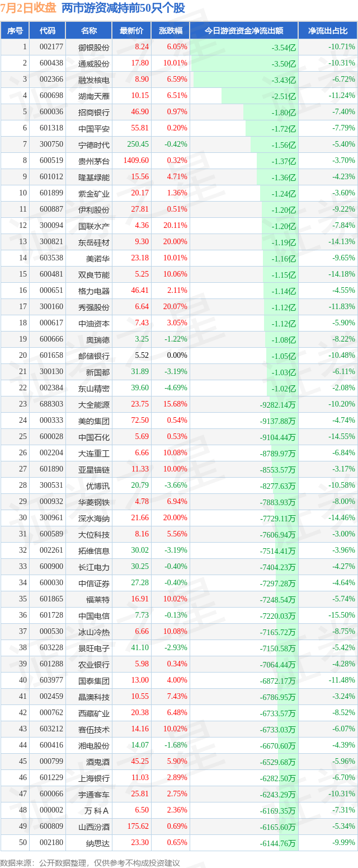358x868 pixels.
Task: Click stock name 拓维信息
Action: [x=94, y=551]
